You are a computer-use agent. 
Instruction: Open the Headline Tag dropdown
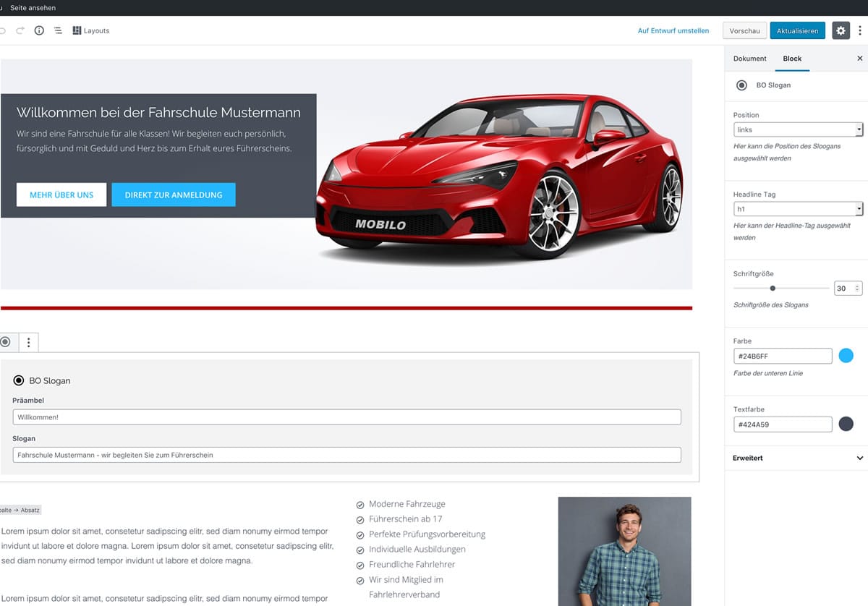click(798, 209)
